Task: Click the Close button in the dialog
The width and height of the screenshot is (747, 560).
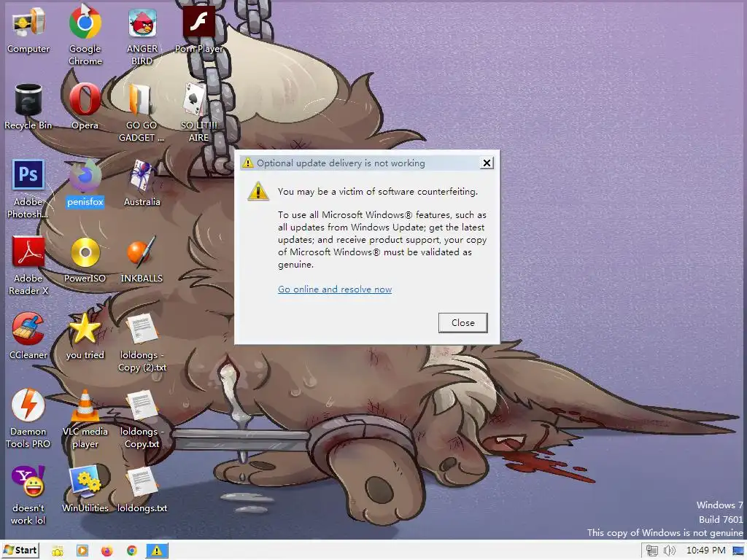Action: click(462, 322)
